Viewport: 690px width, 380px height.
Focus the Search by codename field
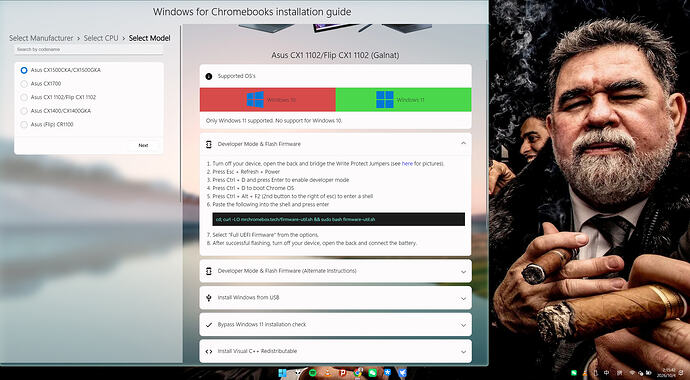88,50
